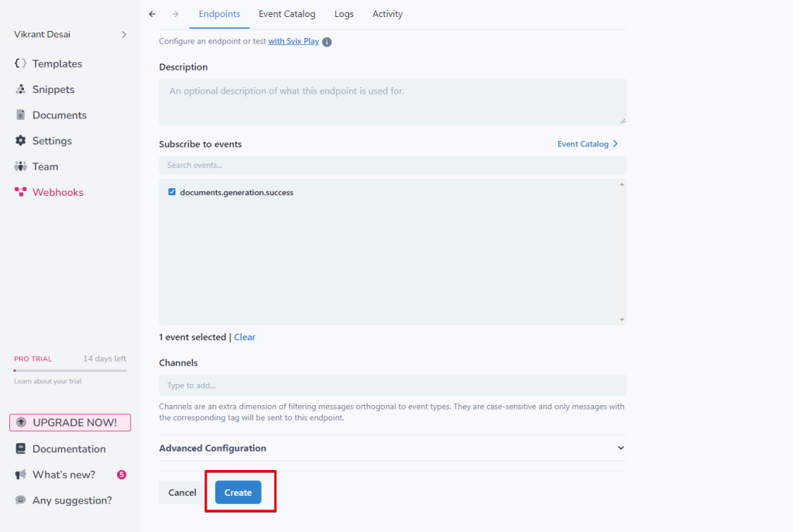793x532 pixels.
Task: Click the Webhooks icon in sidebar
Action: (21, 192)
